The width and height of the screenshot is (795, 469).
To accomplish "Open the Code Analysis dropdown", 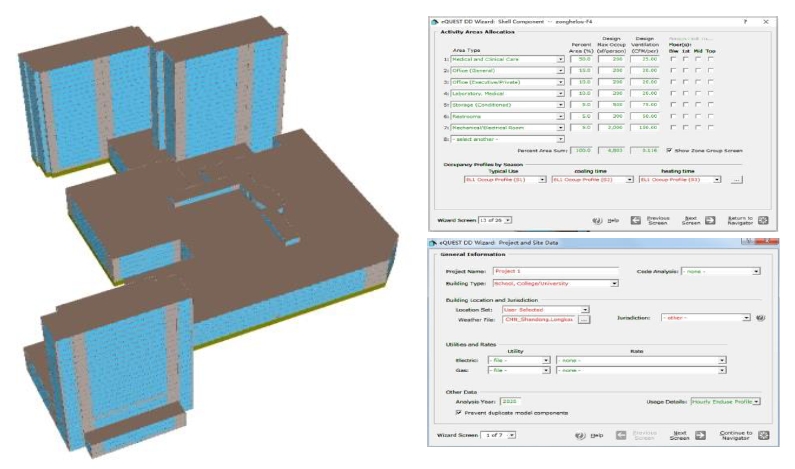I will coord(756,271).
